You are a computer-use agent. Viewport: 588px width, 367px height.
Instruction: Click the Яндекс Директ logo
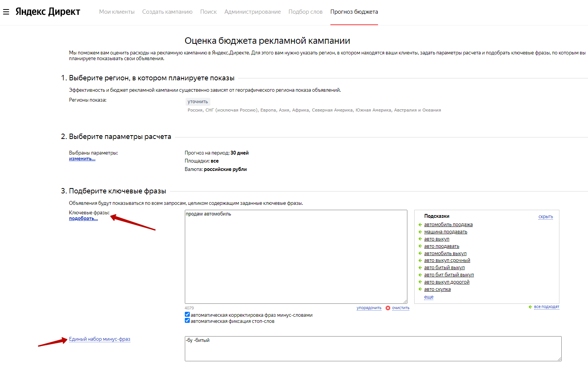(x=48, y=12)
